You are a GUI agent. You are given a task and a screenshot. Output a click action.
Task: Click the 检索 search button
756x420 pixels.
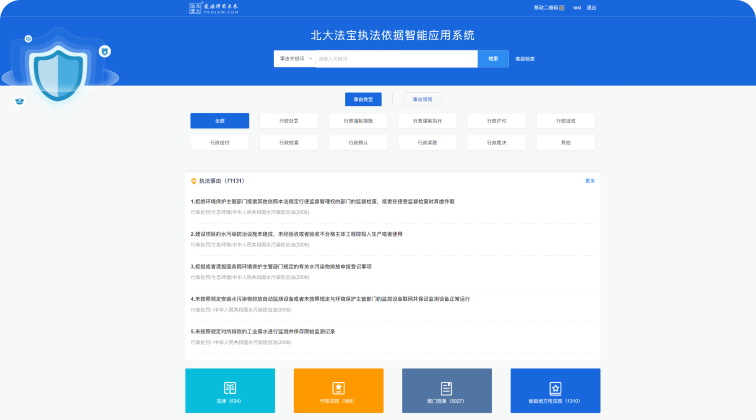pyautogui.click(x=493, y=59)
